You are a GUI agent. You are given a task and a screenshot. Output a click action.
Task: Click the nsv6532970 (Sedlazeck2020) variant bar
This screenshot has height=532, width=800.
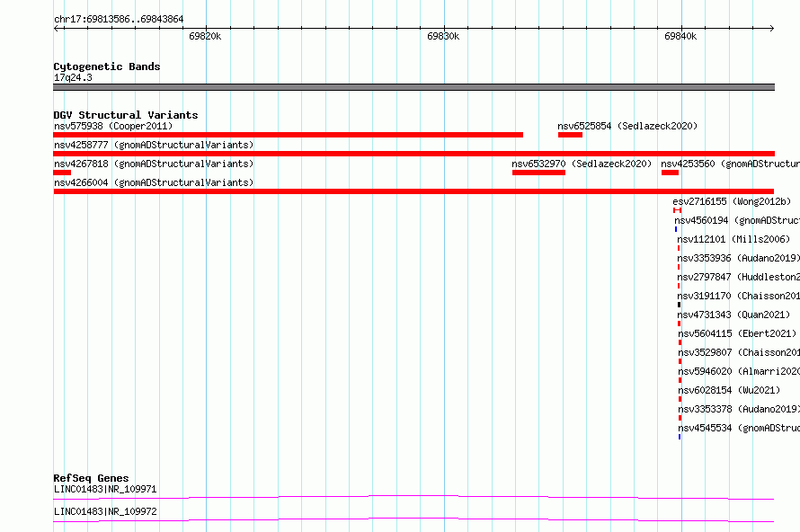[538, 173]
